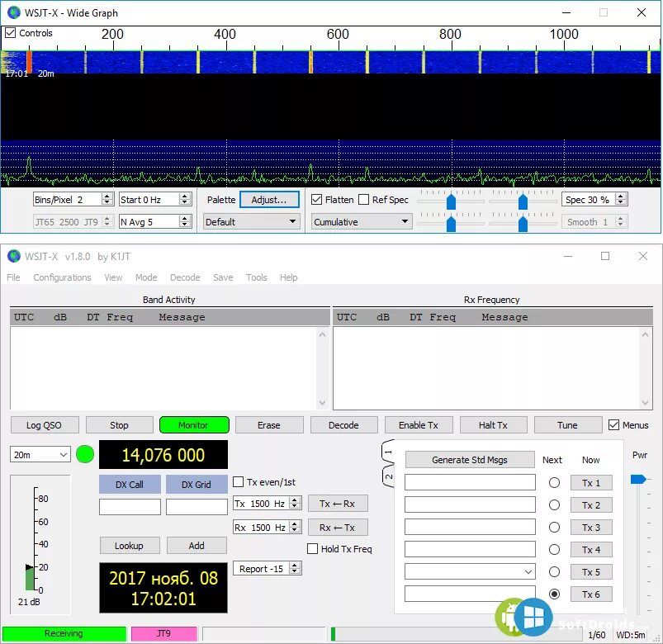Viewport: 663px width, 644px height.
Task: Click the Rx ← Tx button
Action: 338,528
